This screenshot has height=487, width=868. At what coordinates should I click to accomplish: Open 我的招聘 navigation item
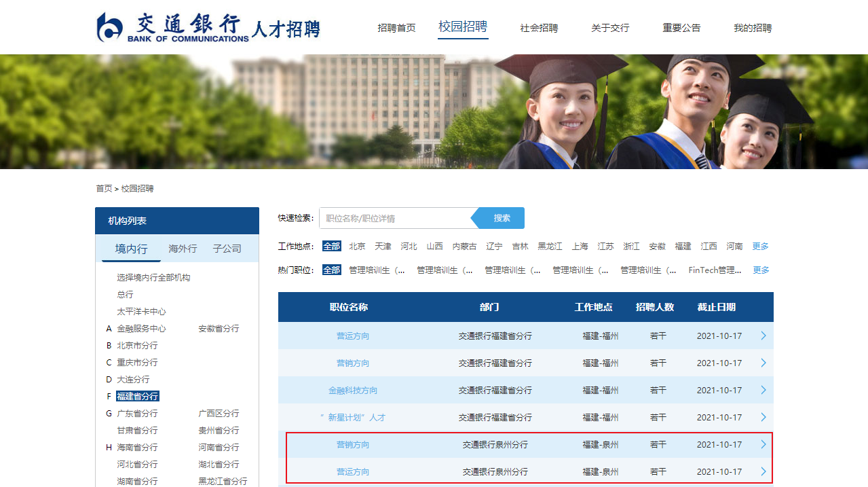coord(753,28)
